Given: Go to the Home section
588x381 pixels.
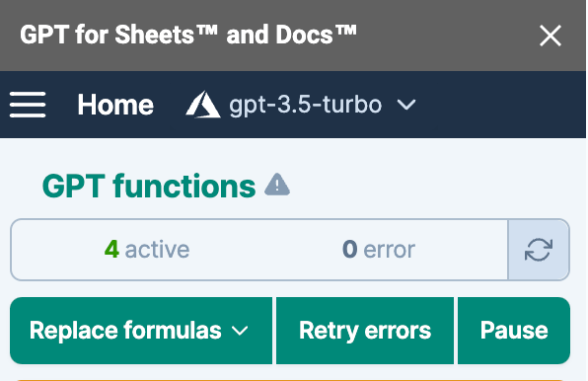Looking at the screenshot, I should click(115, 105).
